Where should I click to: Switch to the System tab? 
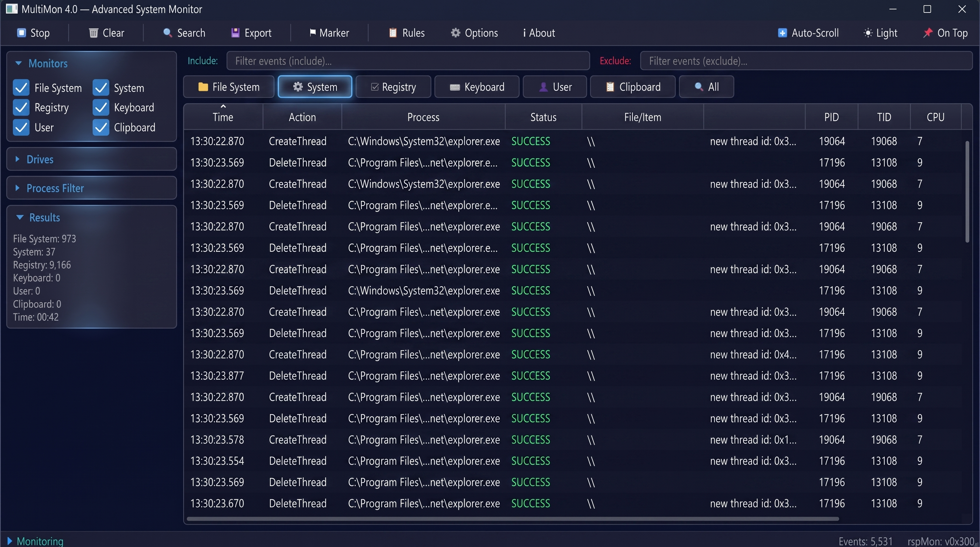tap(315, 87)
